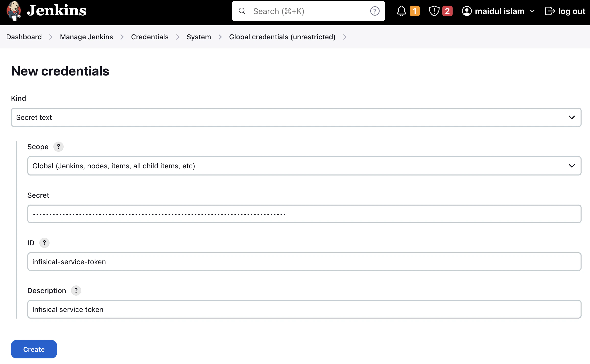Expand the chevron after Dashboard breadcrumb
Image resolution: width=590 pixels, height=364 pixels.
(51, 37)
